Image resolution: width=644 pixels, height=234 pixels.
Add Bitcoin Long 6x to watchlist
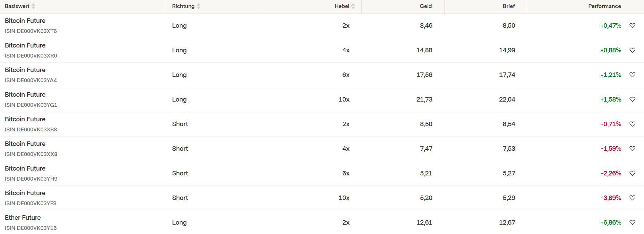[x=632, y=75]
